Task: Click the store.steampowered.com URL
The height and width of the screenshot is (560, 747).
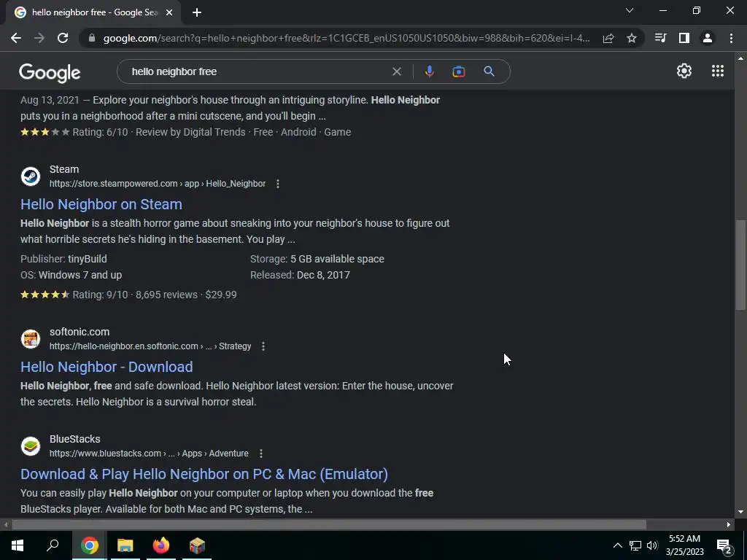Action: pyautogui.click(x=158, y=184)
